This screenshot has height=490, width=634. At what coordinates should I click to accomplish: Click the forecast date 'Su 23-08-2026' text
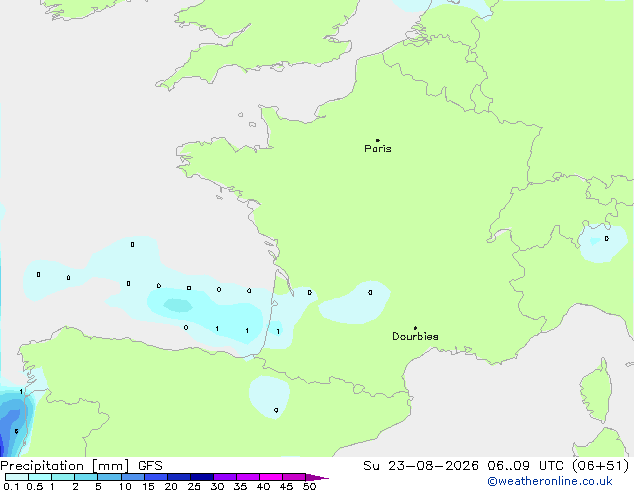click(x=421, y=466)
